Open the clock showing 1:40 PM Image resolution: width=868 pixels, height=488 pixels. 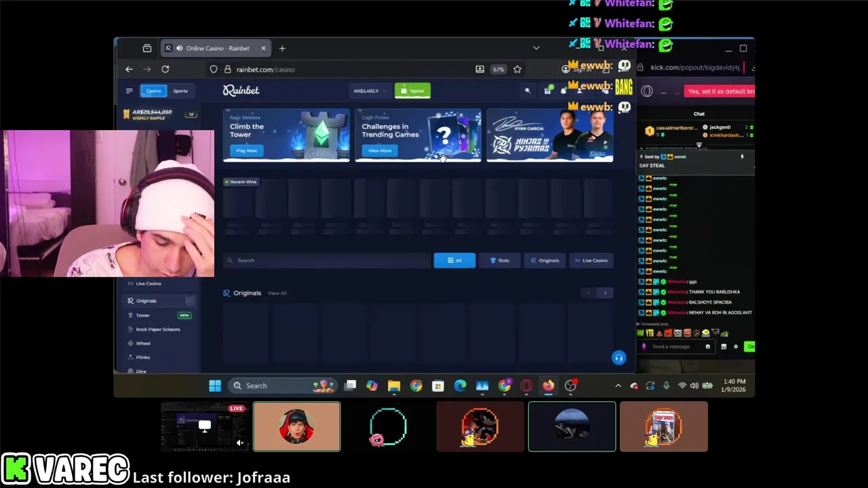point(735,386)
